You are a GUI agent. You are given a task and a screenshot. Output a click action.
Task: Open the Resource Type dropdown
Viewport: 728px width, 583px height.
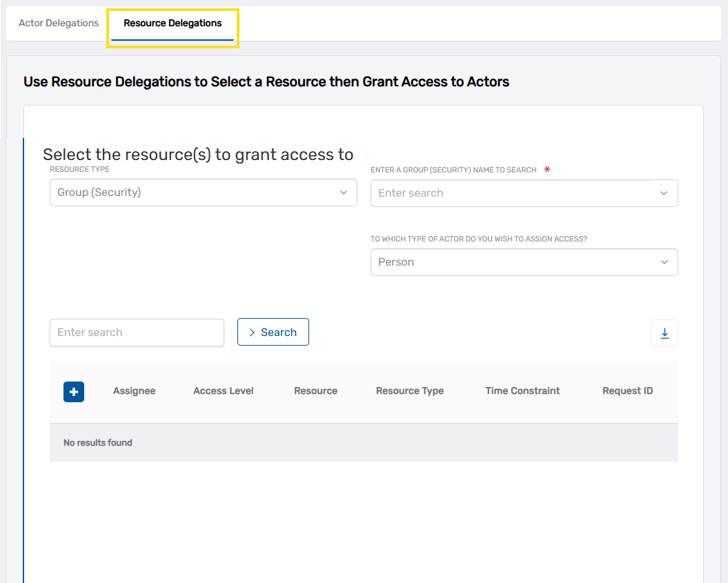click(x=204, y=192)
